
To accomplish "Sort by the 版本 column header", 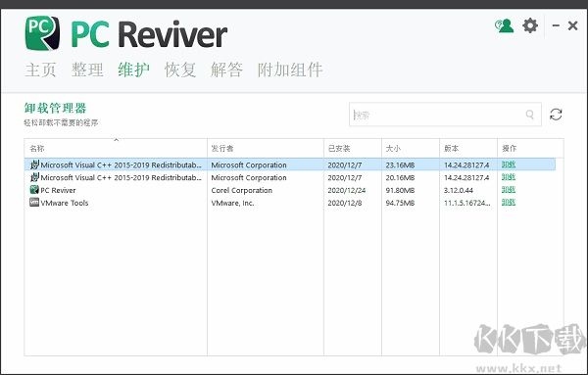I will click(x=468, y=149).
